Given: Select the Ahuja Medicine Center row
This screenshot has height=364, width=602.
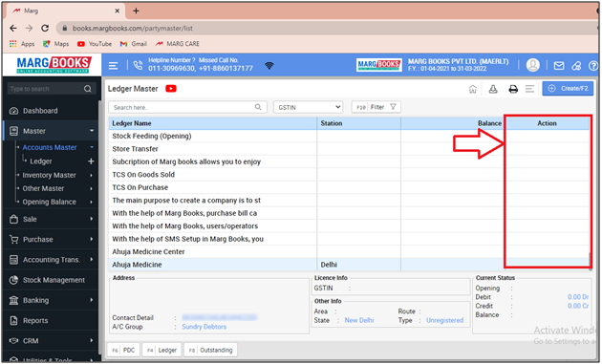Looking at the screenshot, I should (349, 252).
